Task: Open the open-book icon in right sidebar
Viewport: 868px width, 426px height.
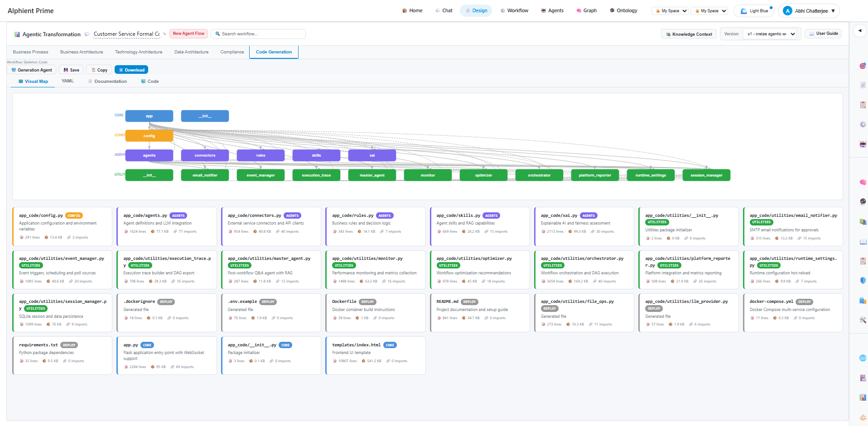Action: pyautogui.click(x=863, y=242)
